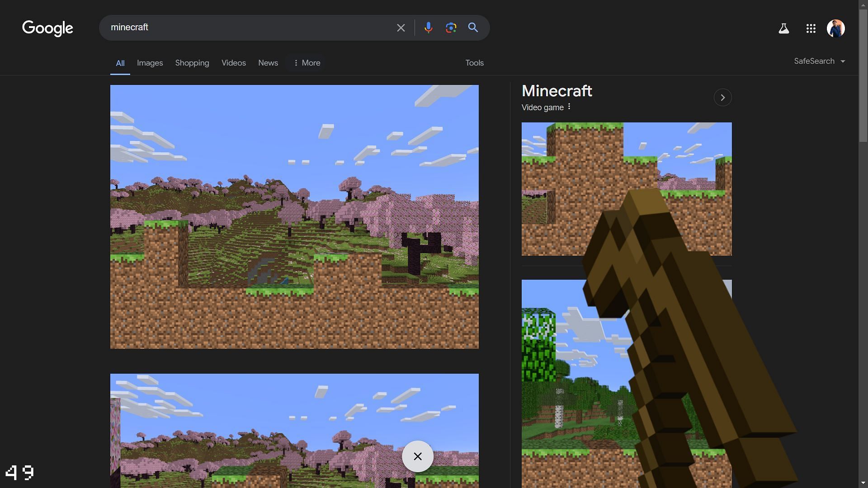Open the Shopping search filter
This screenshot has height=488, width=868.
(x=192, y=62)
